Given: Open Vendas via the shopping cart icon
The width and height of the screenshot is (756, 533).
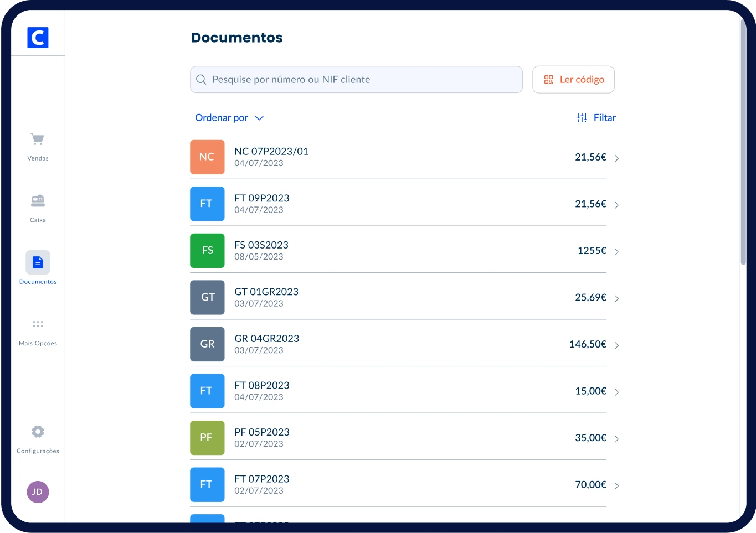Looking at the screenshot, I should coord(38,139).
